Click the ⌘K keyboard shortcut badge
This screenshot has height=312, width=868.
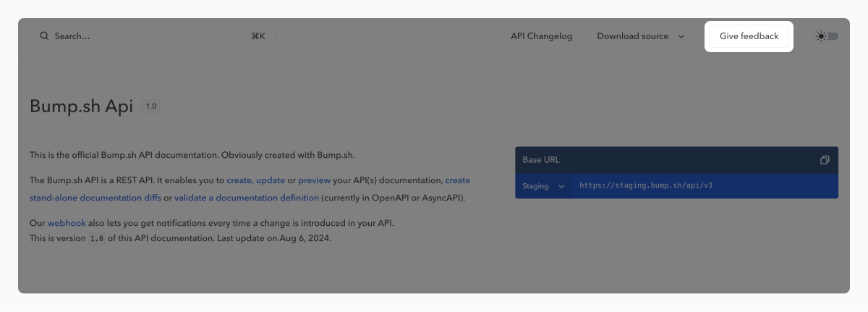(x=258, y=36)
